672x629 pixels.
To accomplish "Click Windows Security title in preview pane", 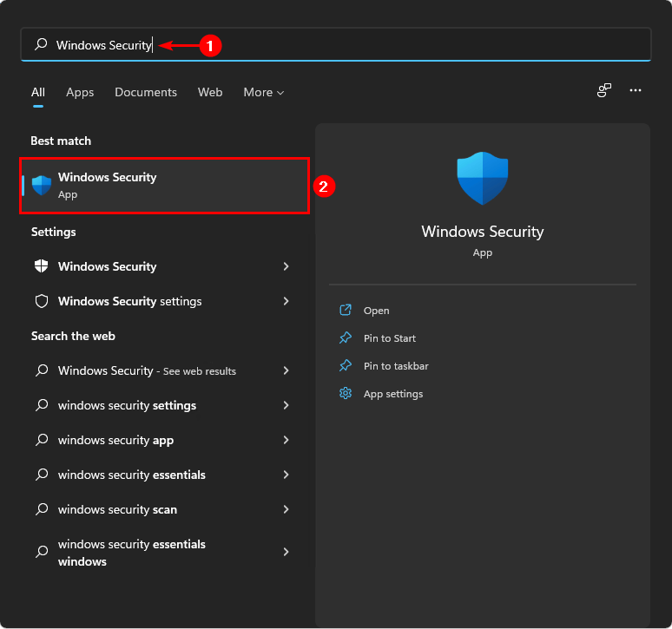I will [483, 232].
